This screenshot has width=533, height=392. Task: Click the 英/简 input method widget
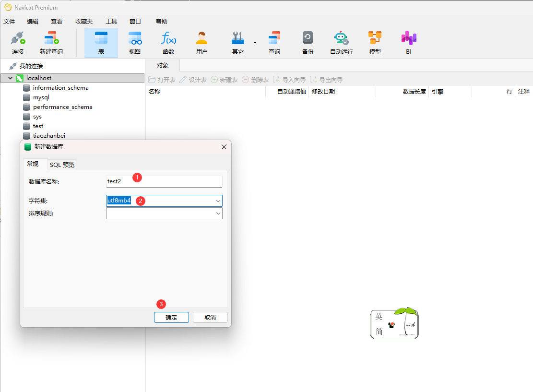coord(394,323)
